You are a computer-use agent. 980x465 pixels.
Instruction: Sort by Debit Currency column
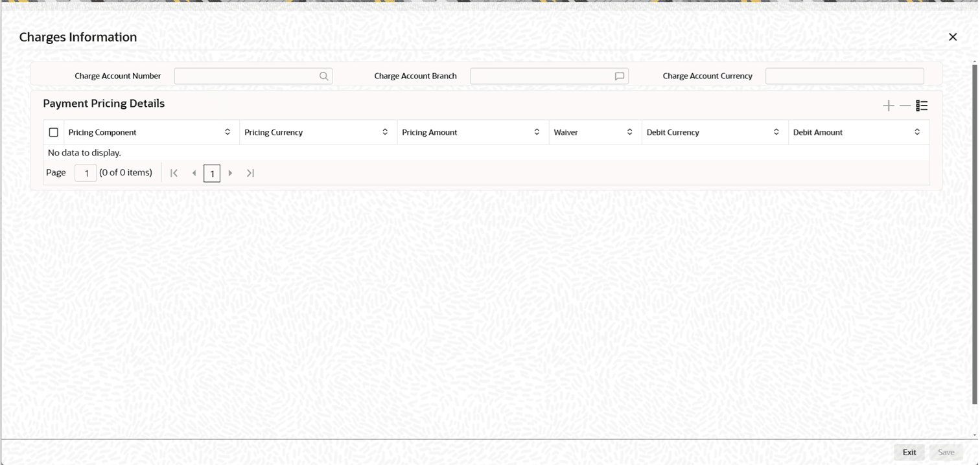point(776,132)
